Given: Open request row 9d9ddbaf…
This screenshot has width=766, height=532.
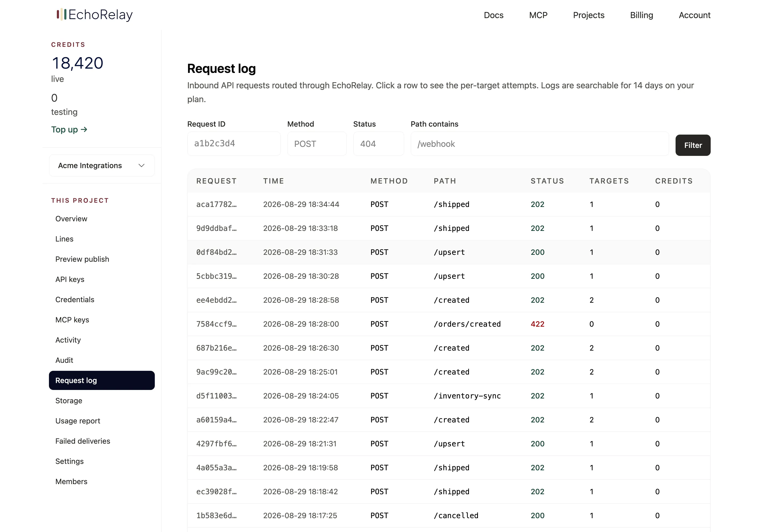Looking at the screenshot, I should (x=449, y=228).
